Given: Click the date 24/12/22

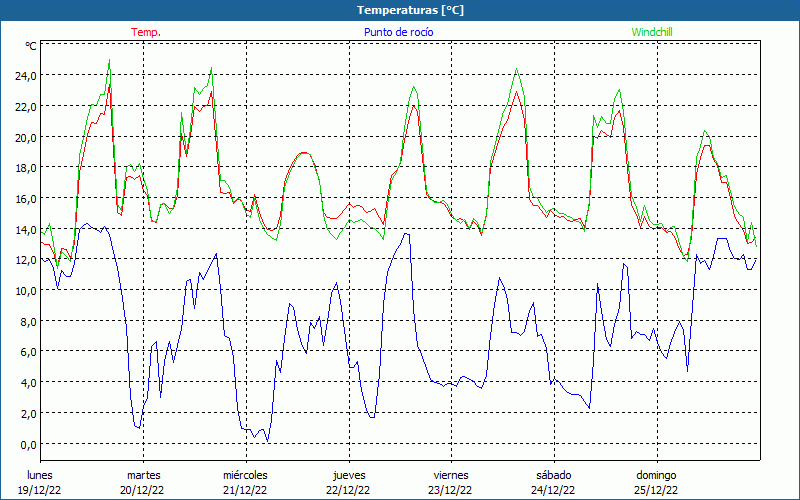Looking at the screenshot, I should pyautogui.click(x=553, y=490).
